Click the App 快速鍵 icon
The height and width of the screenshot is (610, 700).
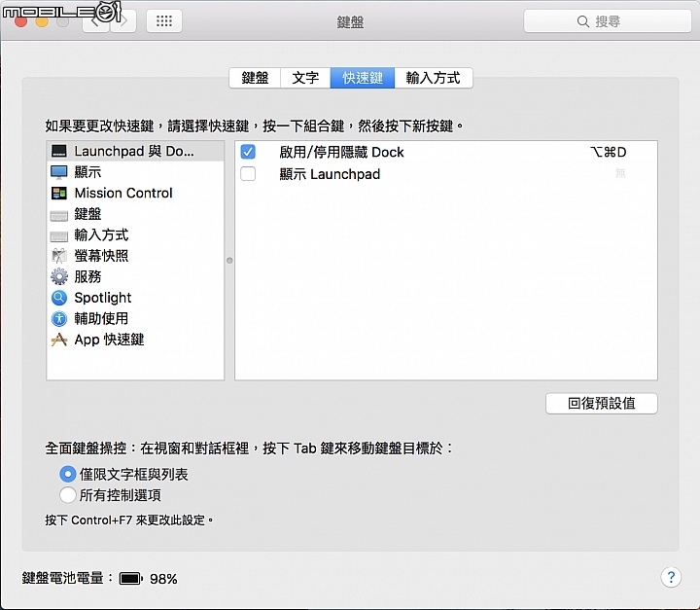click(59, 340)
